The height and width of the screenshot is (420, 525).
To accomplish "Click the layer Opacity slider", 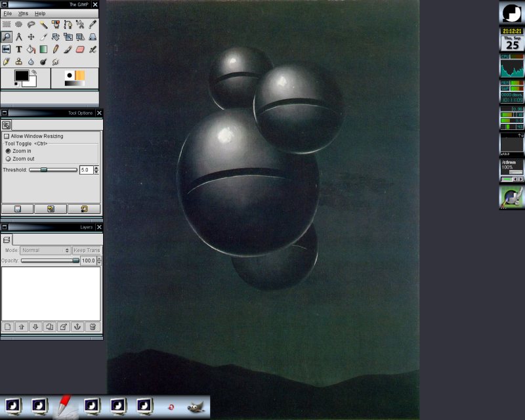I will coord(50,261).
